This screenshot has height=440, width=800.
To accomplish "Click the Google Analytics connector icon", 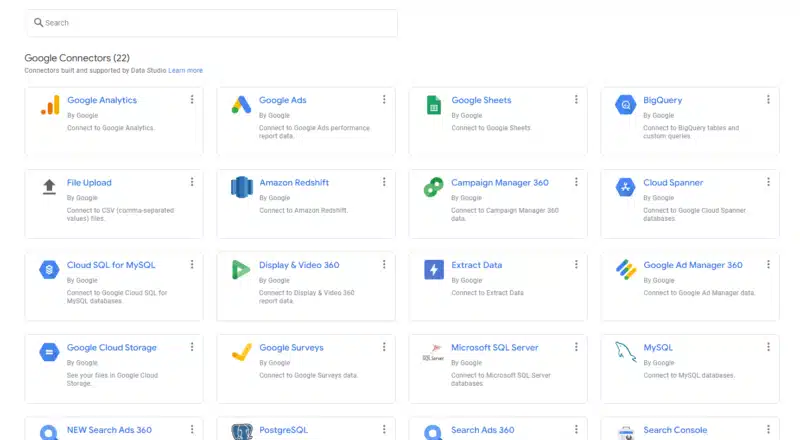I will pos(49,104).
